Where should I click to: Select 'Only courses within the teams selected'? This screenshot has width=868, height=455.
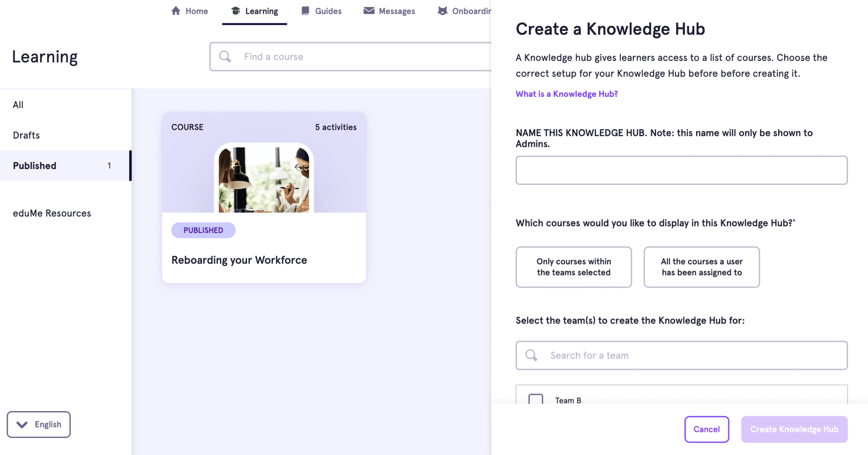pos(573,267)
